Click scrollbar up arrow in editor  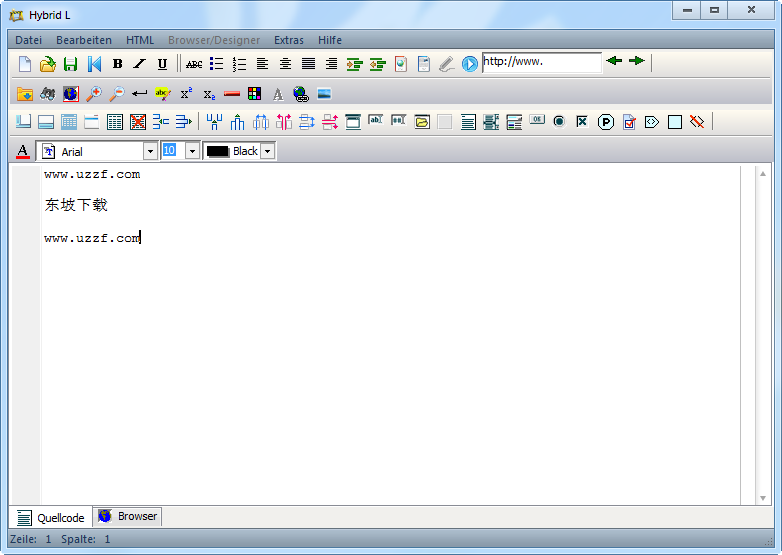[x=763, y=174]
